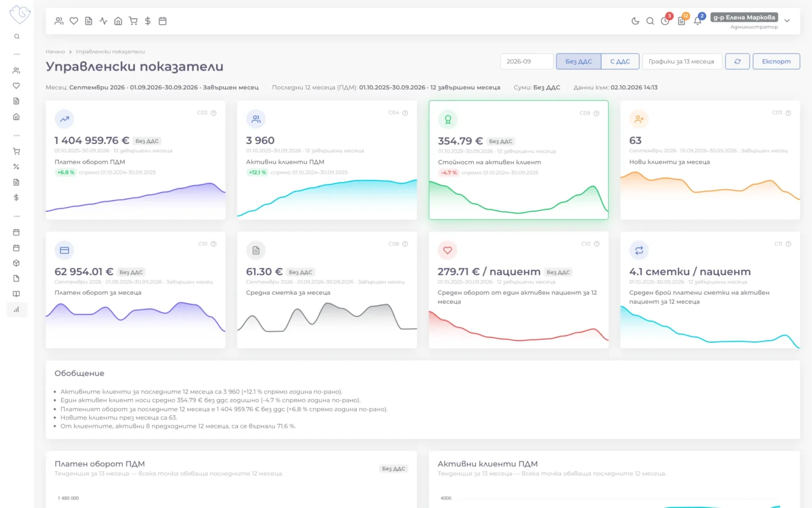The image size is (812, 508).
Task: Open the Стойност на активен клиент card
Action: click(x=519, y=160)
